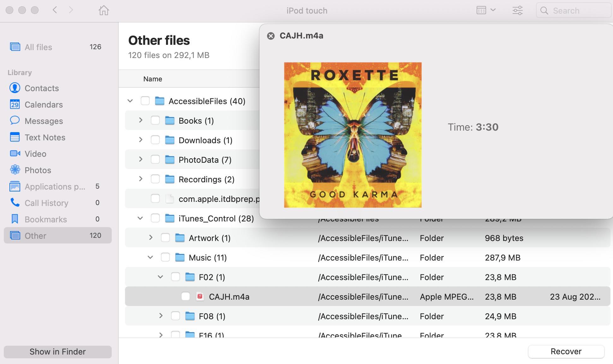Open the home screen icon

(104, 10)
